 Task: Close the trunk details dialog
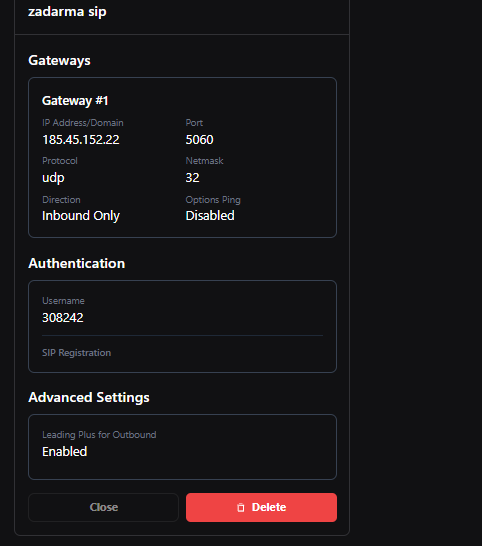click(103, 507)
